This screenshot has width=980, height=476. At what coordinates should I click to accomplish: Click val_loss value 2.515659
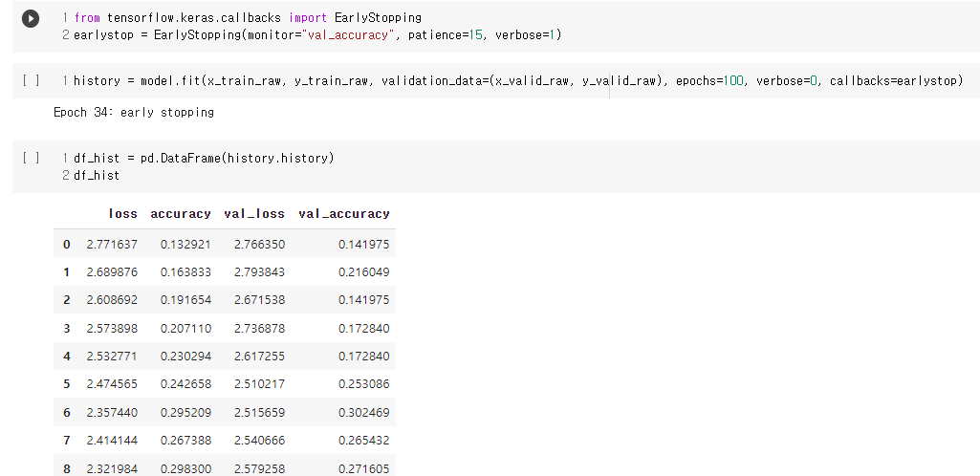click(x=259, y=412)
